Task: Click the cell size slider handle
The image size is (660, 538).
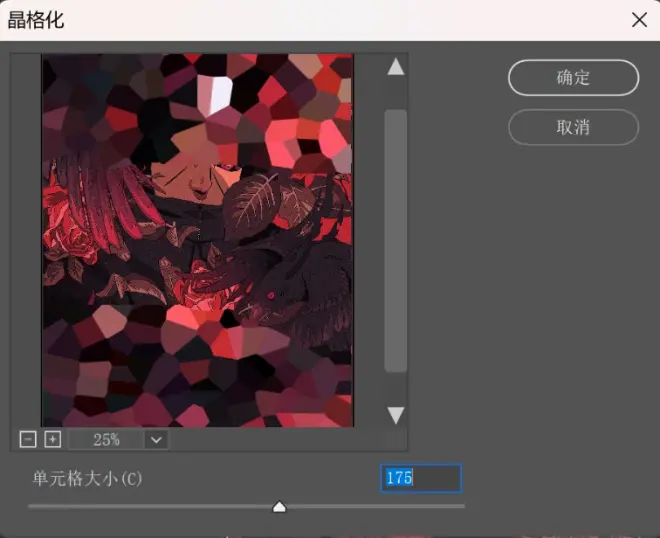Action: click(279, 506)
